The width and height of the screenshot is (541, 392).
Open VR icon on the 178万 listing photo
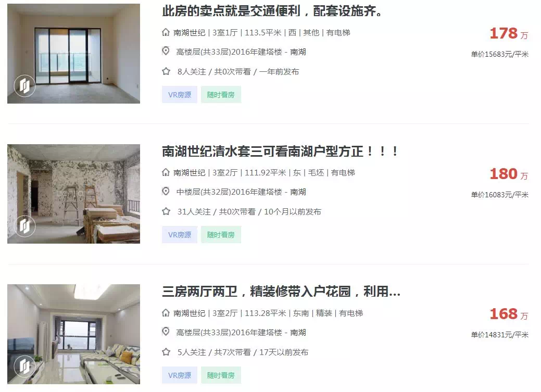(24, 85)
